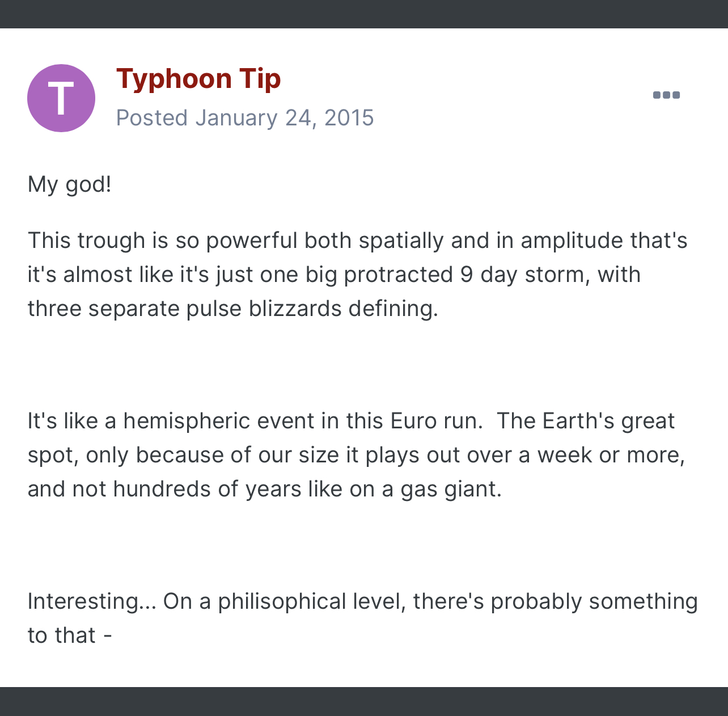Image resolution: width=728 pixels, height=716 pixels.
Task: Click the phrase "This trough is so powerful"
Action: (163, 241)
